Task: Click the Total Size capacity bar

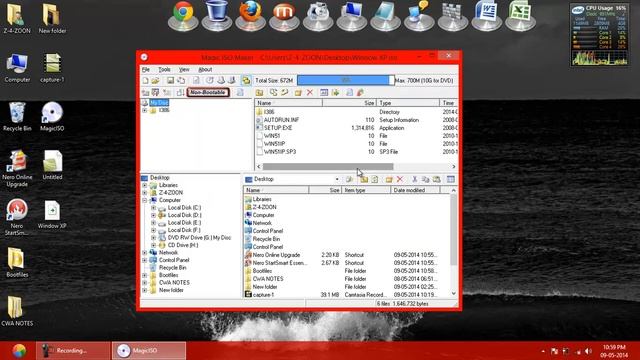Action: [345, 80]
